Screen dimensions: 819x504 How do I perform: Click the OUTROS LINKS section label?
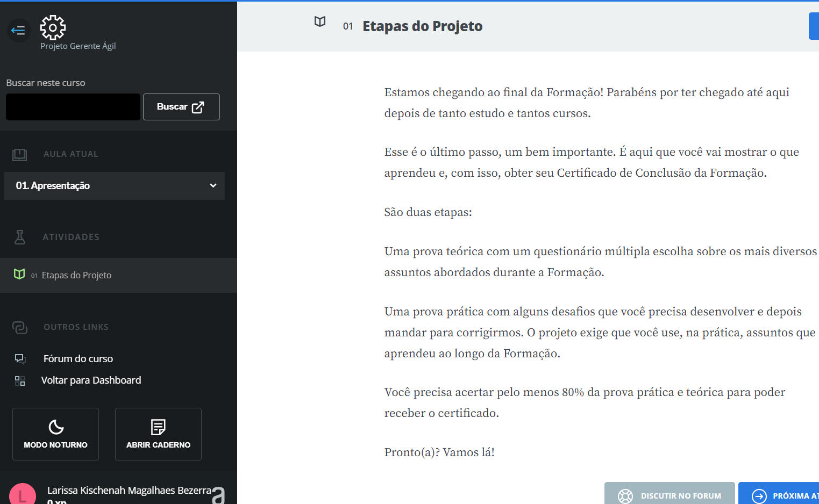point(76,327)
